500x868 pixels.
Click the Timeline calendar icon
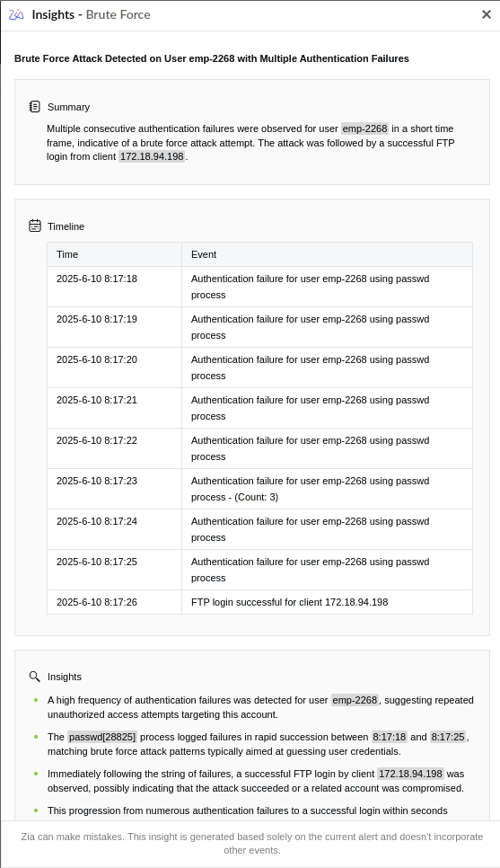pos(35,226)
